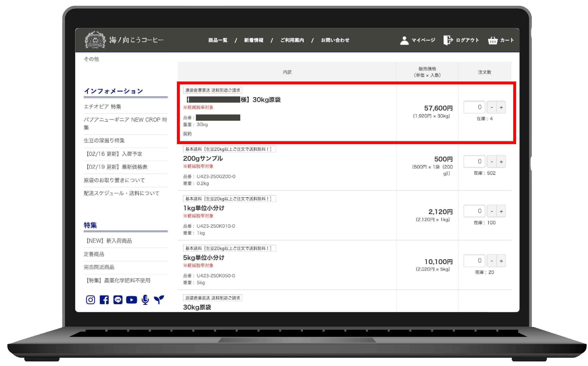Image resolution: width=588 pixels, height=366 pixels.
Task: Open the カート basket icon
Action: pyautogui.click(x=493, y=40)
